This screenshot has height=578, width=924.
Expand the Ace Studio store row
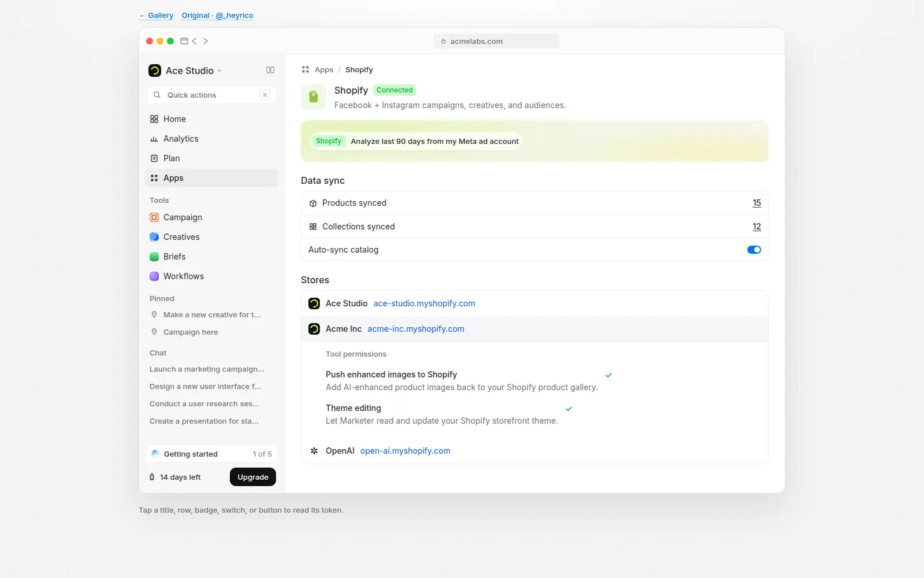535,303
